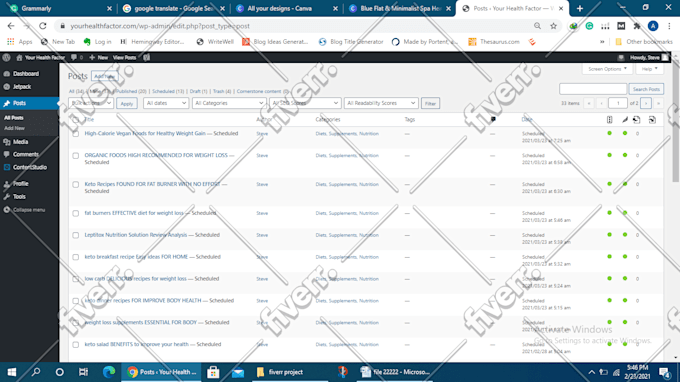This screenshot has width=680, height=382.
Task: Open Mail app from taskbar
Action: tap(238, 372)
